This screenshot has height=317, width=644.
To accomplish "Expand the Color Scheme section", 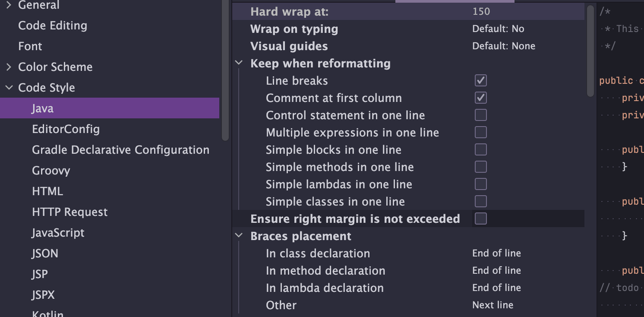I will click(9, 67).
